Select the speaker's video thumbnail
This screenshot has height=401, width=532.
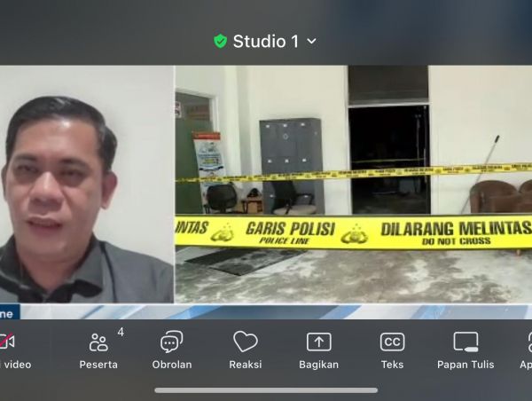tap(87, 185)
